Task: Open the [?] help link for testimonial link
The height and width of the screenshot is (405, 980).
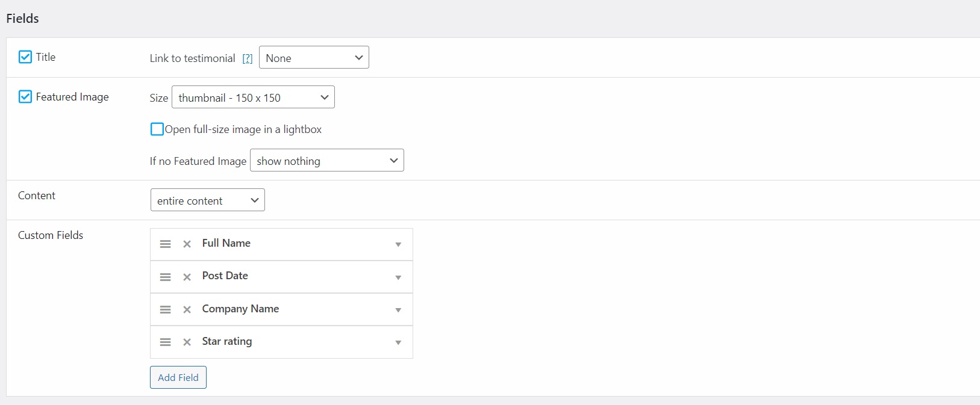Action: point(248,58)
